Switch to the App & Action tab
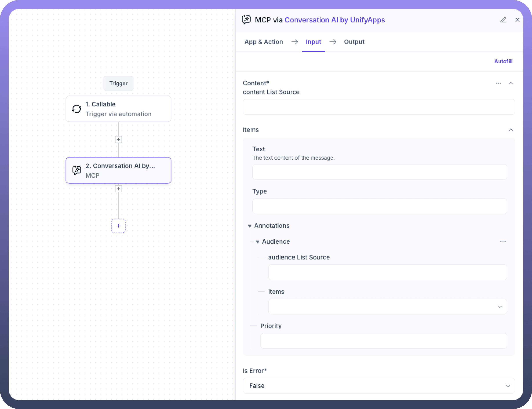 tap(264, 42)
